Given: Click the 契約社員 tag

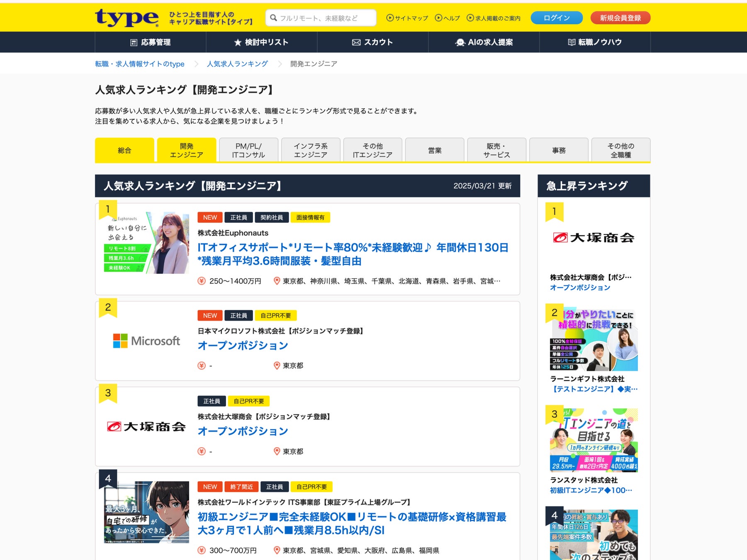Looking at the screenshot, I should pos(272,217).
